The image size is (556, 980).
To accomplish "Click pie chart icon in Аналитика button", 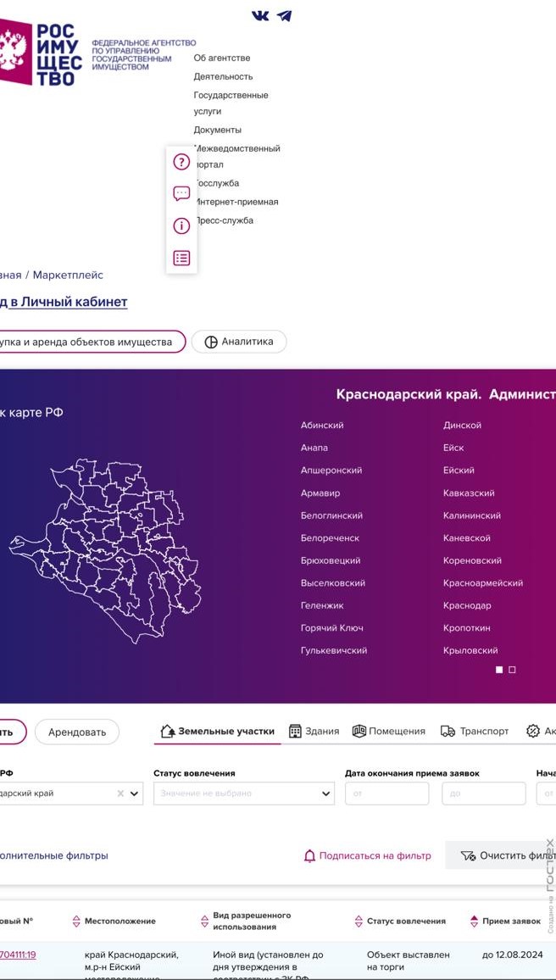I will (x=211, y=342).
